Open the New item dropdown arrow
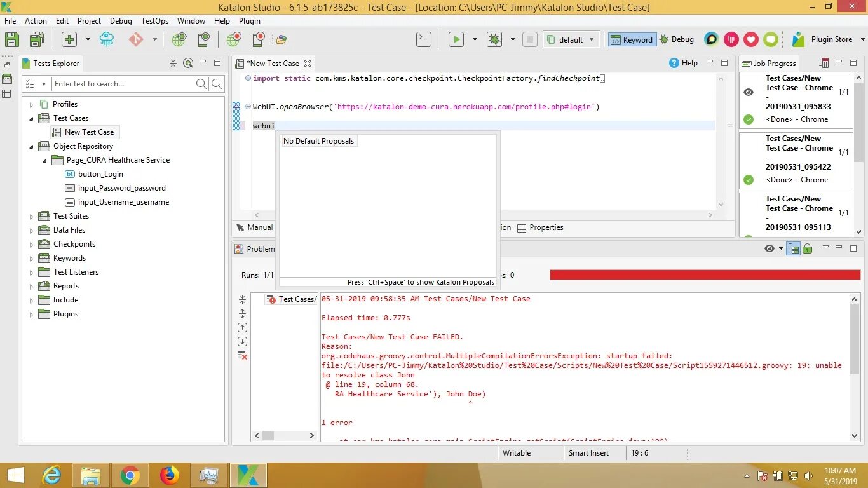Viewport: 868px width, 488px height. tap(88, 39)
